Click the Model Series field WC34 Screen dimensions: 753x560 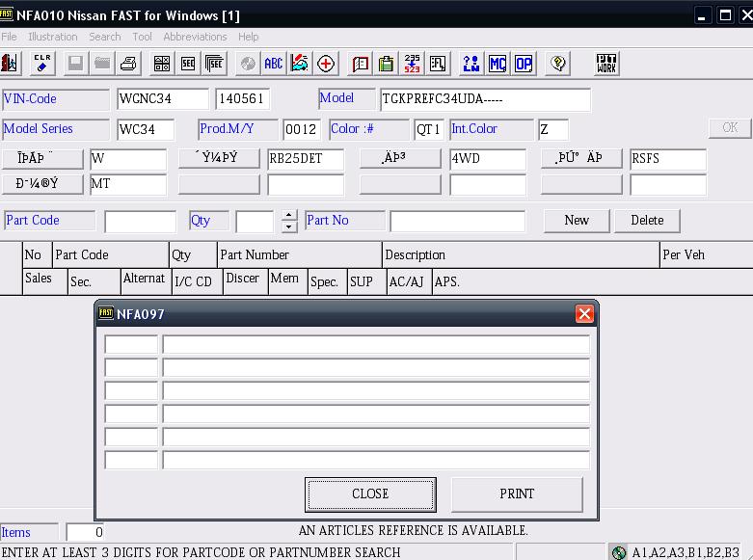[x=146, y=129]
